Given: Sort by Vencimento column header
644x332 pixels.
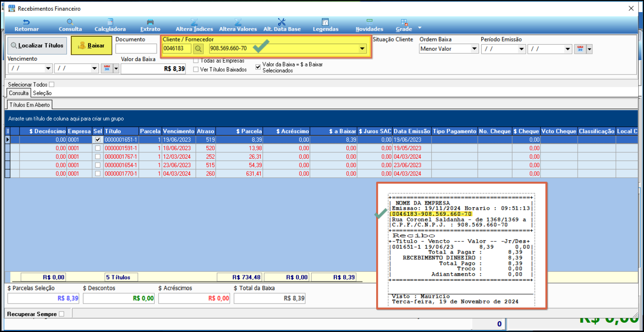Looking at the screenshot, I should 179,131.
